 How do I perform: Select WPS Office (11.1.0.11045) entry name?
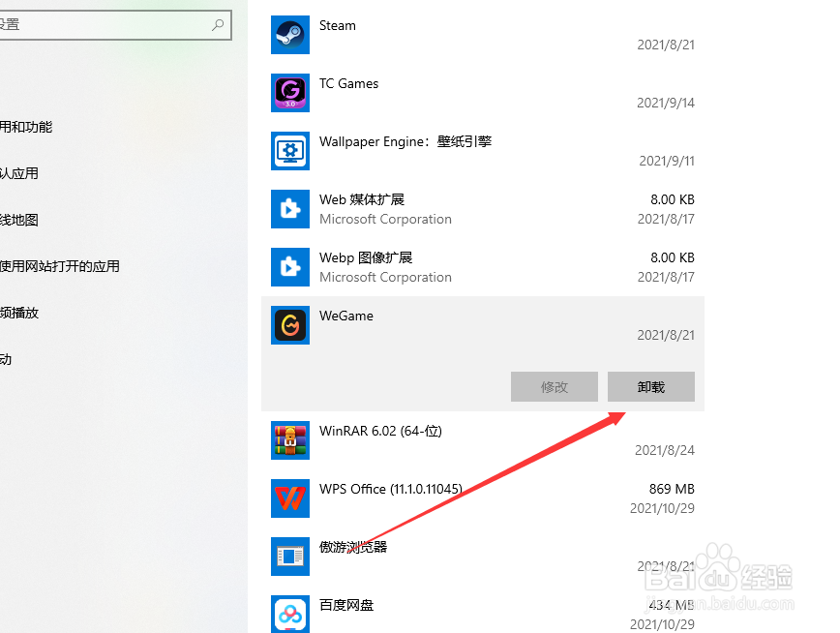tap(391, 489)
